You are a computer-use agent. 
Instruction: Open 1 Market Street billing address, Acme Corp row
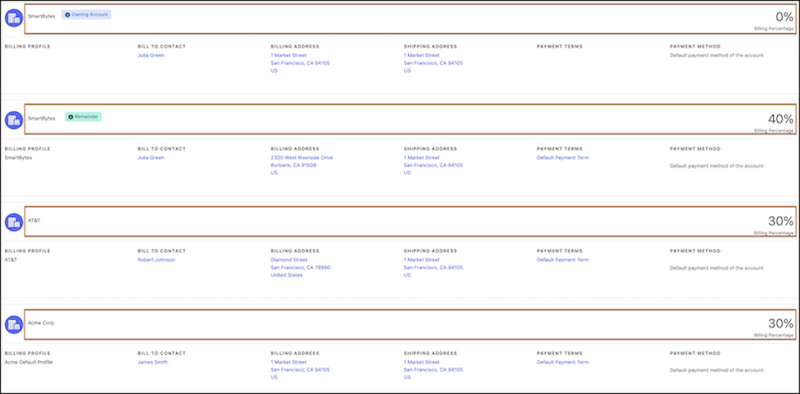[x=289, y=362]
